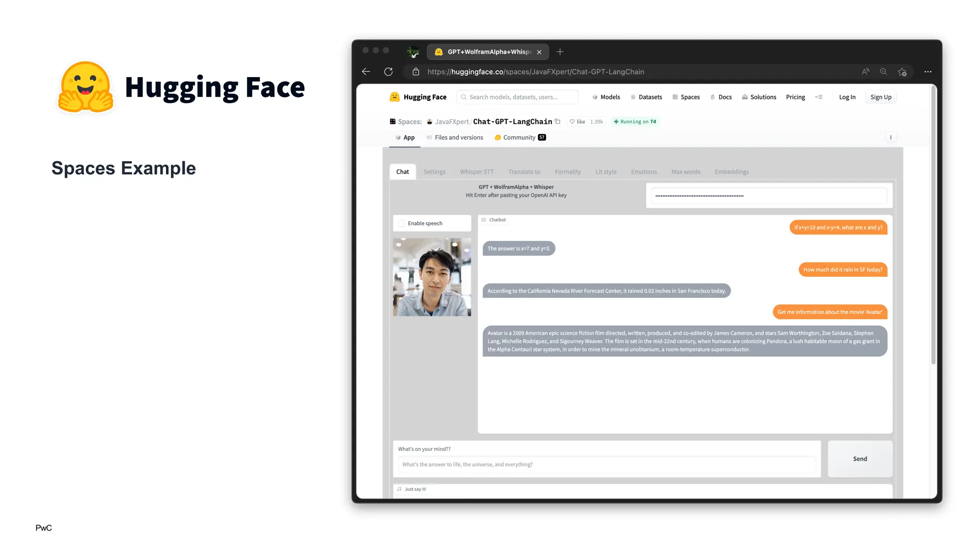Viewport: 980px width, 551px height.
Task: Click the Community count badge 57
Action: [x=542, y=137]
